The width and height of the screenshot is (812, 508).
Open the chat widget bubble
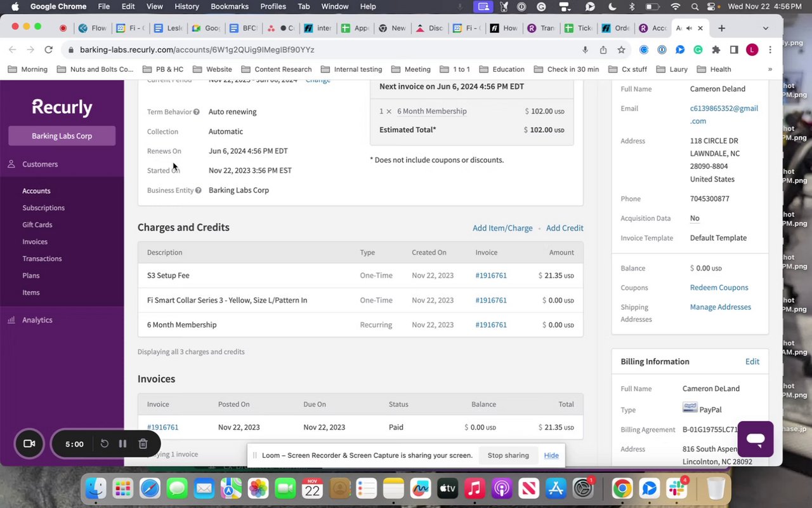(755, 439)
